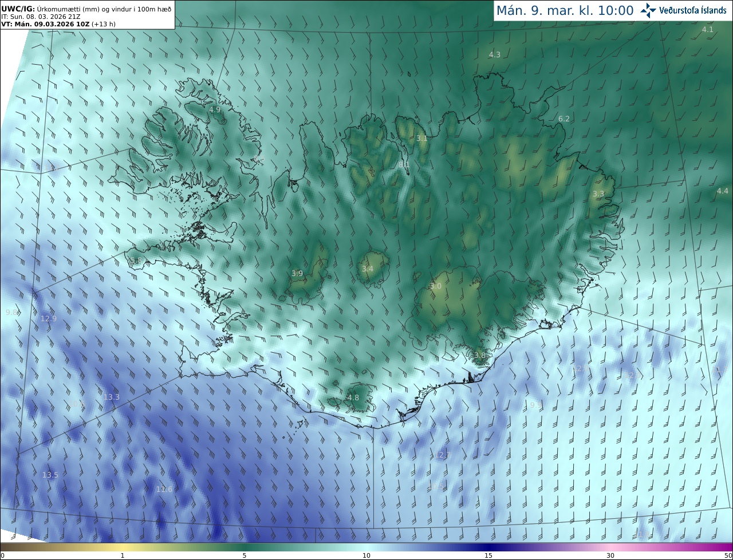Click the 30 tick on the colour scale
Screen dimensions: 733x560
pyautogui.click(x=610, y=555)
